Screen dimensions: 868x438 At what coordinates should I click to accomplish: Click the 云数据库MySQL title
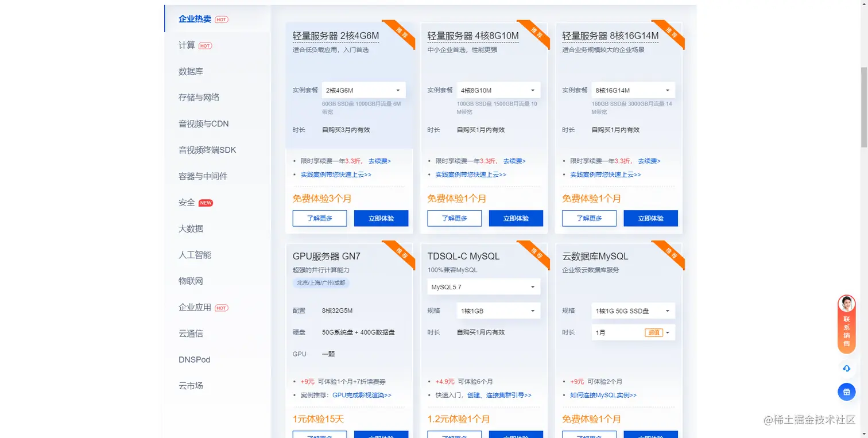click(x=595, y=257)
